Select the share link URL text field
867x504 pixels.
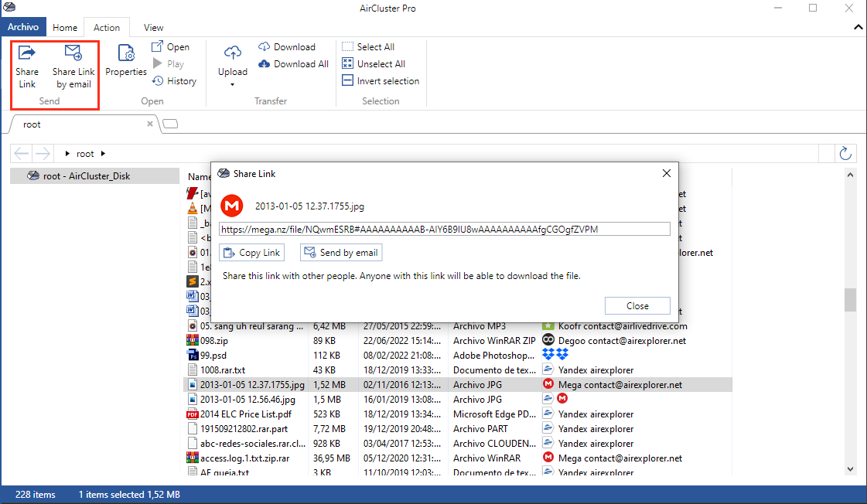(445, 228)
